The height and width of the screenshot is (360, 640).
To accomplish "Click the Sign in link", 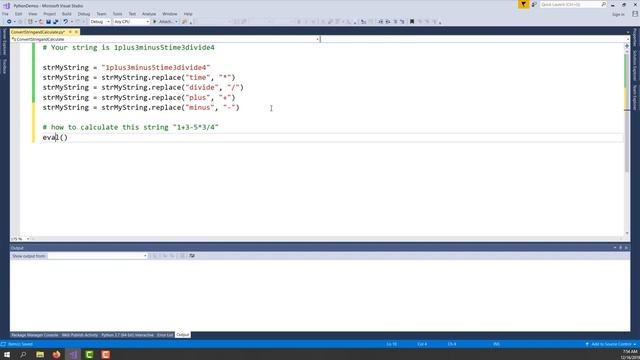I will click(x=618, y=14).
